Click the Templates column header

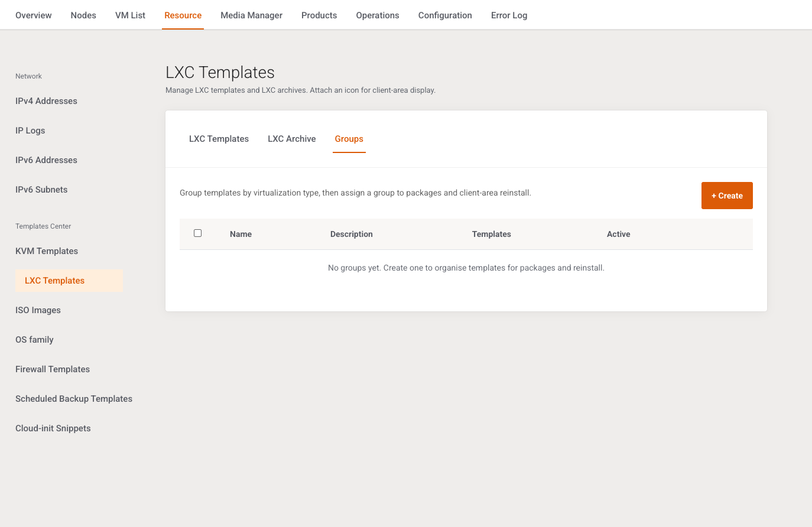click(492, 234)
